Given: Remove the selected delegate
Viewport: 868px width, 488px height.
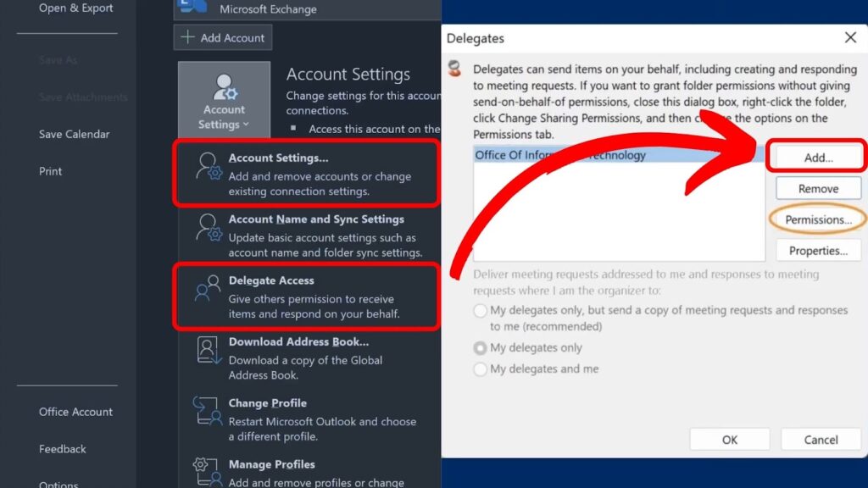Looking at the screenshot, I should tap(818, 189).
